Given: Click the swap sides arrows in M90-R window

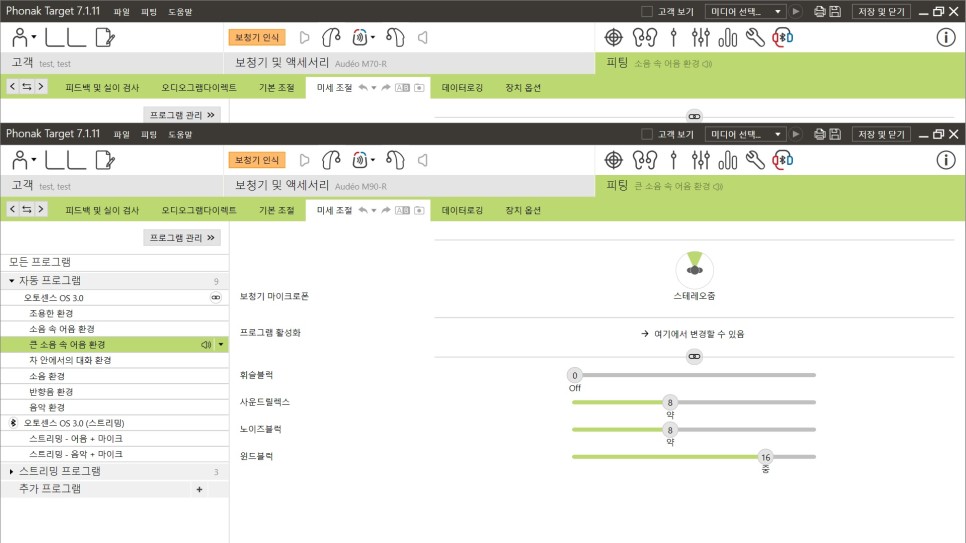Looking at the screenshot, I should click(26, 210).
